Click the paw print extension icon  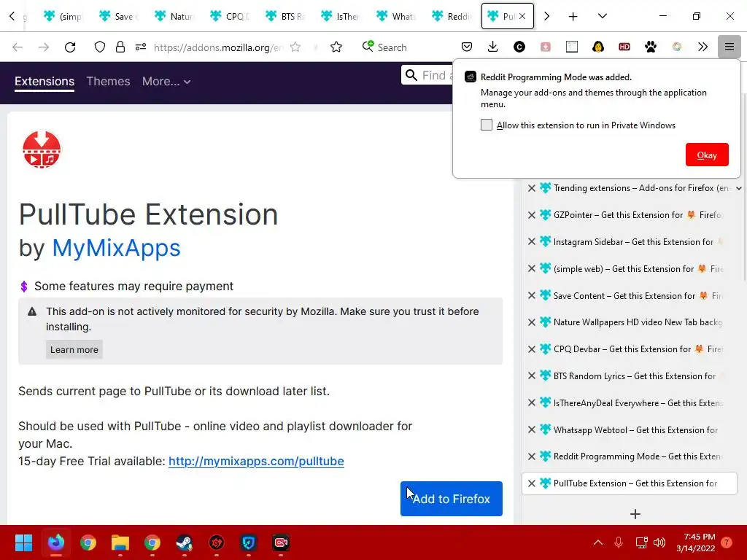click(650, 47)
